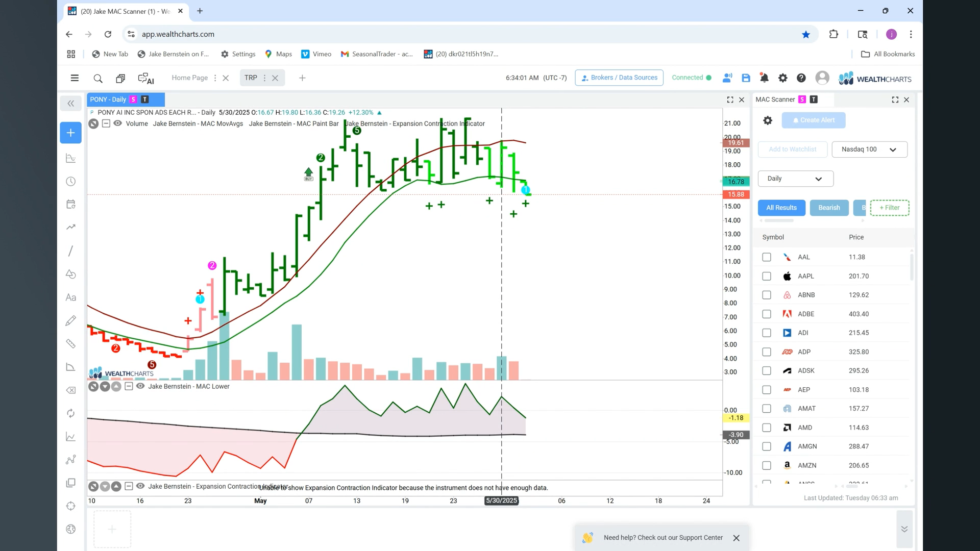
Task: Open the symbol search magnifier
Action: coord(98,78)
